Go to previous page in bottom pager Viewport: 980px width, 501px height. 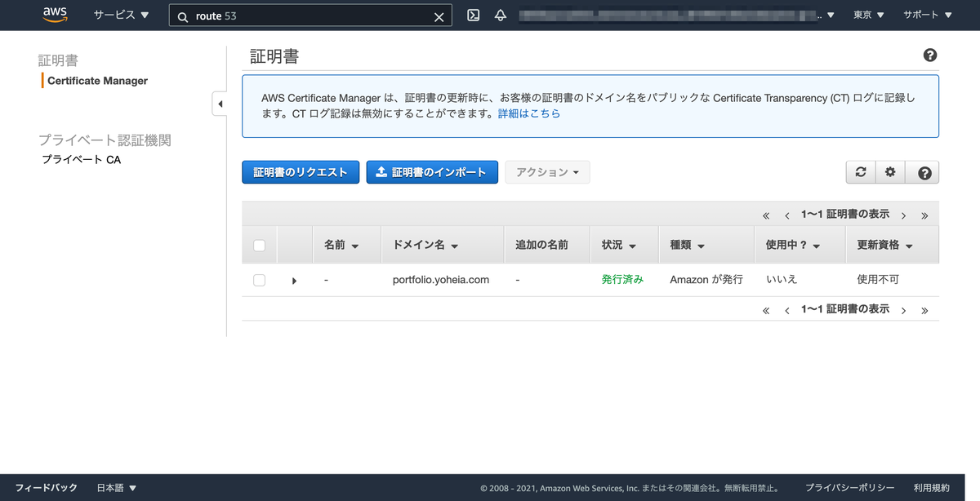point(786,310)
